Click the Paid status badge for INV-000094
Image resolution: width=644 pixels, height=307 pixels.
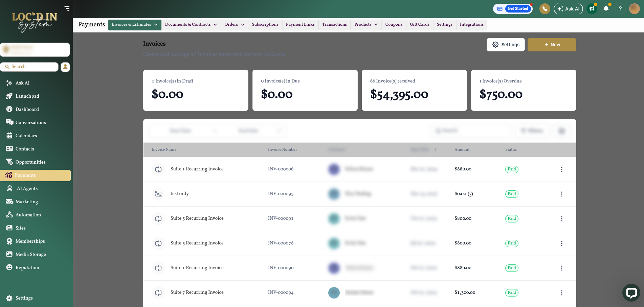(512, 293)
